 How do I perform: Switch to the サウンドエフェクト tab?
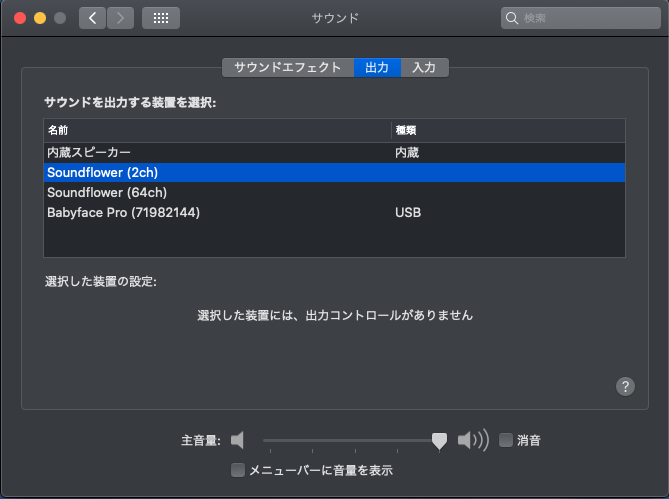coord(288,67)
